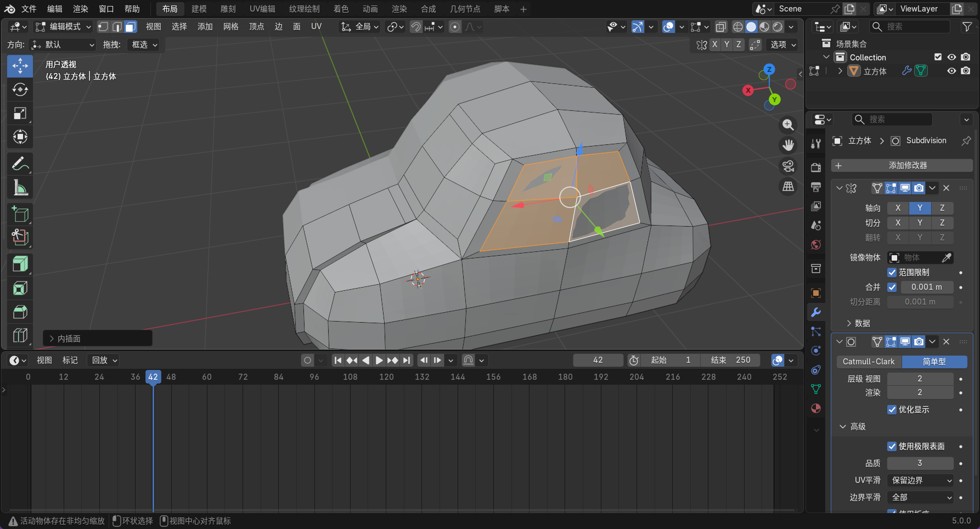The width and height of the screenshot is (980, 529).
Task: Open the Modifiers wrench properties tab
Action: (816, 312)
